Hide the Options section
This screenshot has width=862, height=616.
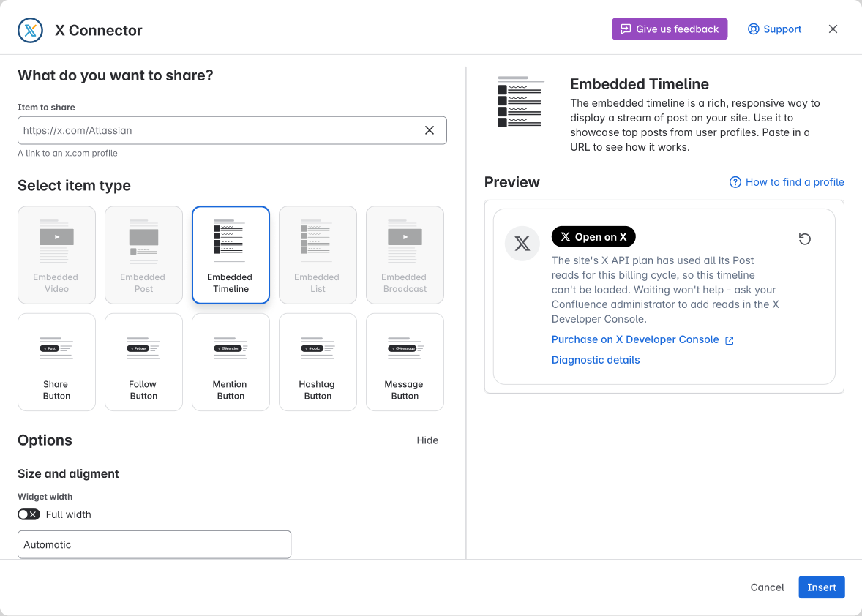pyautogui.click(x=427, y=440)
